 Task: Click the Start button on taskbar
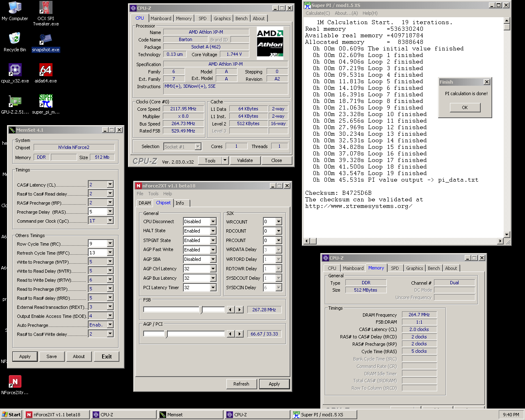[x=11, y=415]
